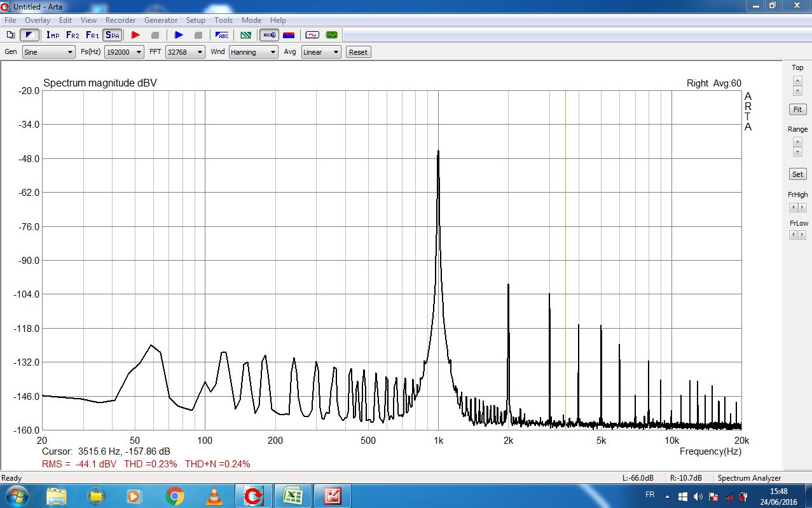The width and height of the screenshot is (812, 508).
Task: Start recording with the red play arrow
Action: pos(135,35)
